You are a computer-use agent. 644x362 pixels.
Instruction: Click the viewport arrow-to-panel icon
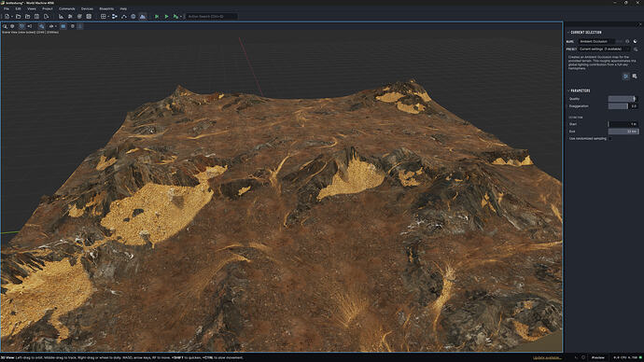[30, 26]
